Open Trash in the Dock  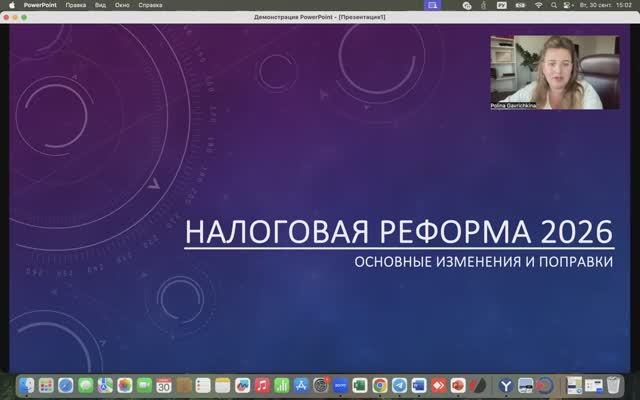(x=613, y=385)
